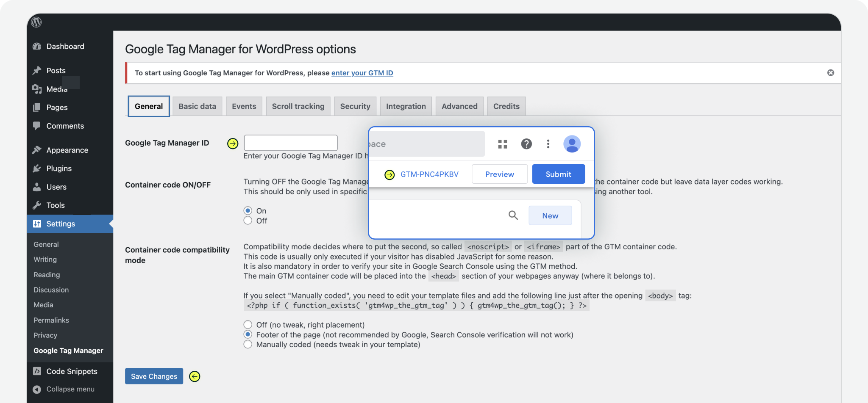Click the Comments bubble icon
Viewport: 868px width, 403px height.
click(x=37, y=126)
